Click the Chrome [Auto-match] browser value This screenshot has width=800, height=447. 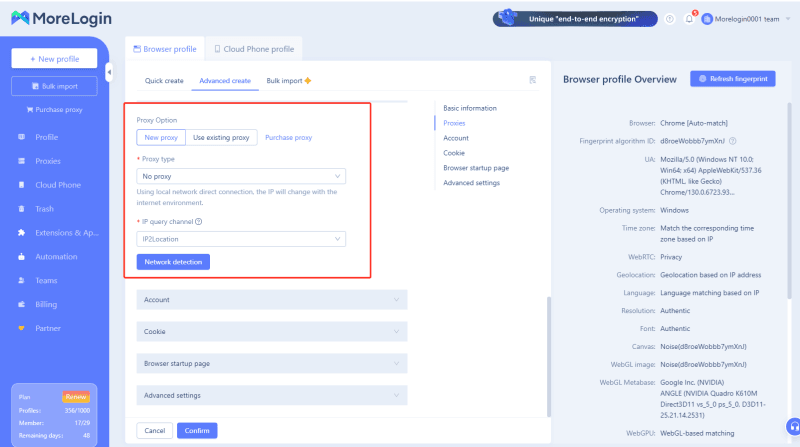pyautogui.click(x=694, y=123)
